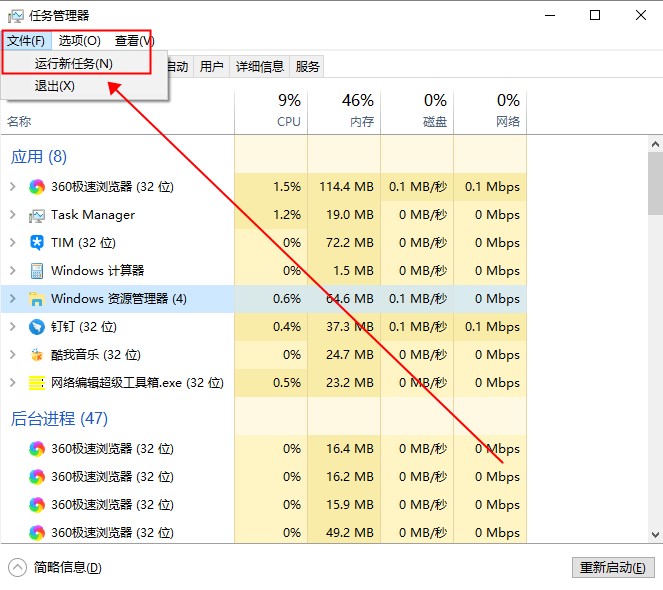Open the 选项(O) menu
This screenshot has height=590, width=663.
(x=79, y=41)
